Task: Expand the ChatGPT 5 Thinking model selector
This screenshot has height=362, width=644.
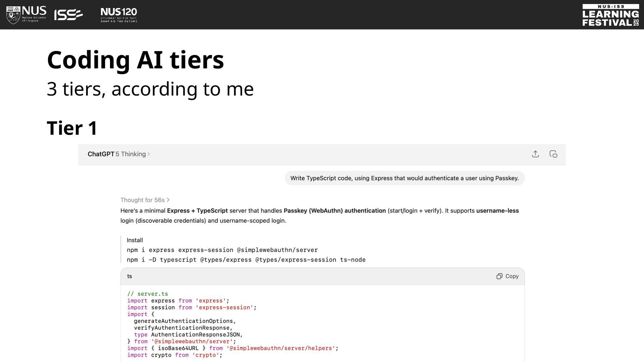Action: tap(119, 154)
